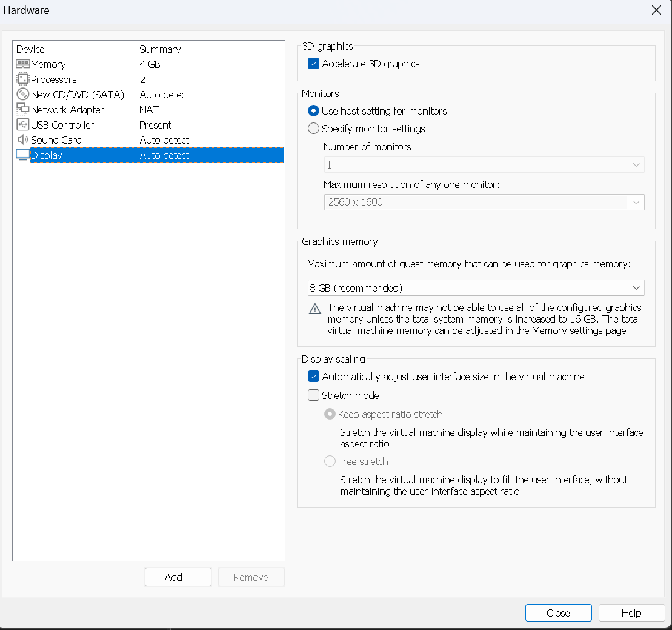Select the Network Adapter NAT summary row

149,110
